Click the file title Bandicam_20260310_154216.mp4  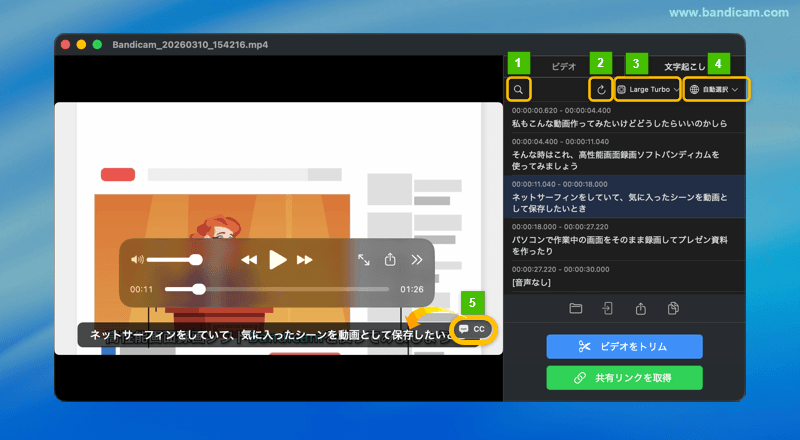click(190, 45)
